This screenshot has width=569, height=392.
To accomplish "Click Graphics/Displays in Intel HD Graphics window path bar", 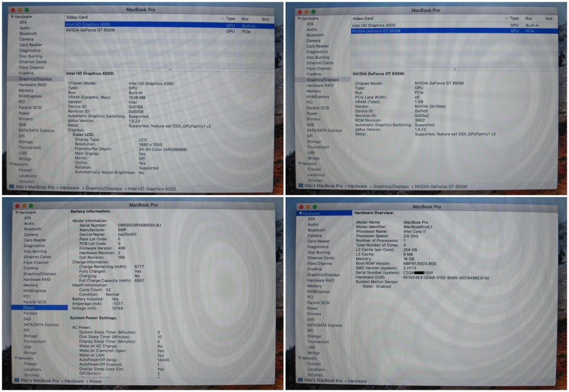I will (104, 189).
